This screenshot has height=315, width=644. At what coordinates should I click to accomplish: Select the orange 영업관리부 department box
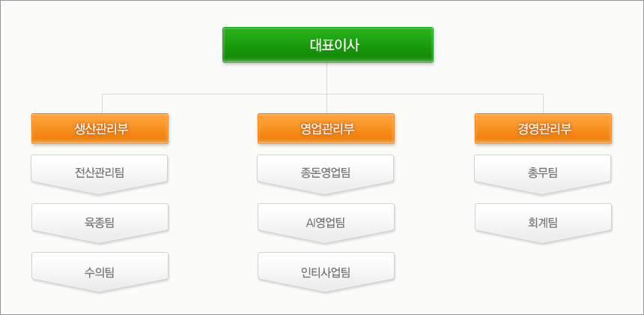tap(326, 129)
